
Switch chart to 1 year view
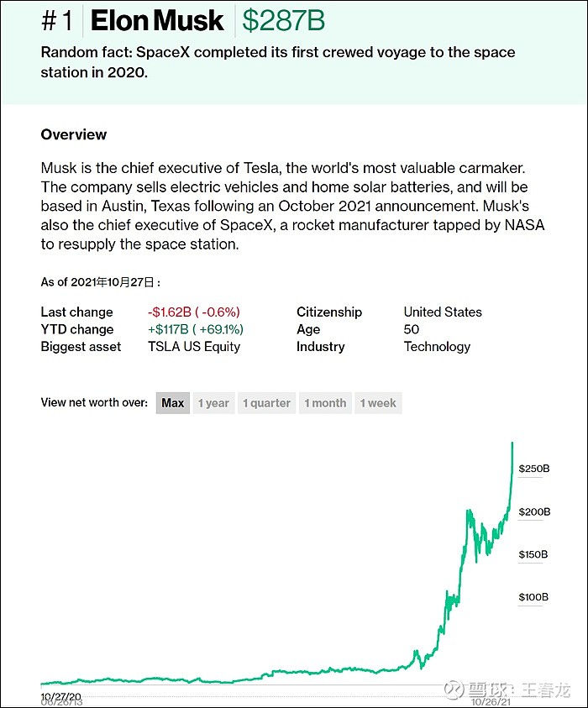tap(213, 403)
